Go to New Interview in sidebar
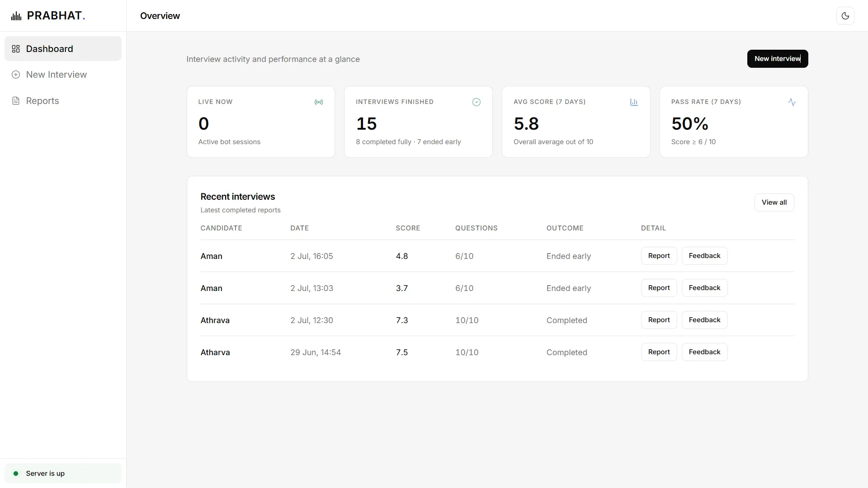The height and width of the screenshot is (488, 868). pyautogui.click(x=63, y=75)
